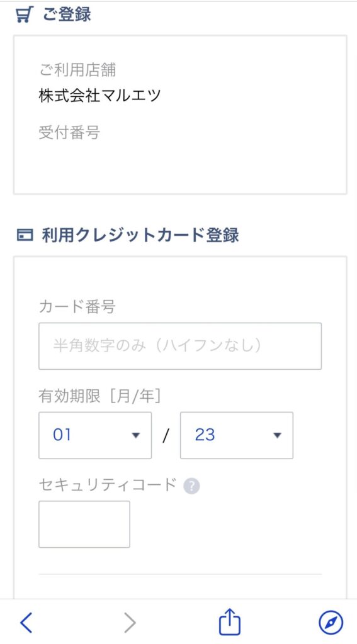Viewport: 357px width, 644px height.
Task: Focus the カード番号 input field
Action: pos(180,346)
